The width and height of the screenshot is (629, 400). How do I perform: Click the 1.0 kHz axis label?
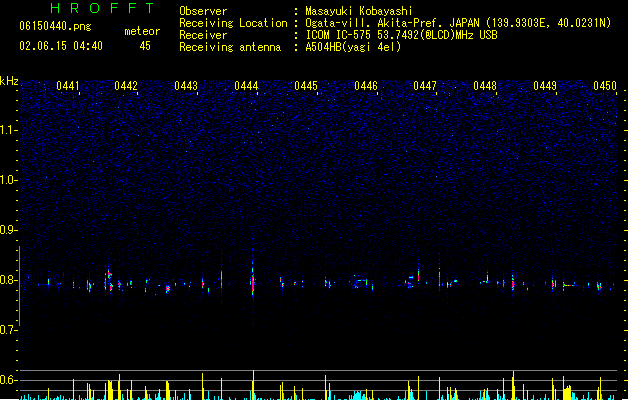click(8, 180)
